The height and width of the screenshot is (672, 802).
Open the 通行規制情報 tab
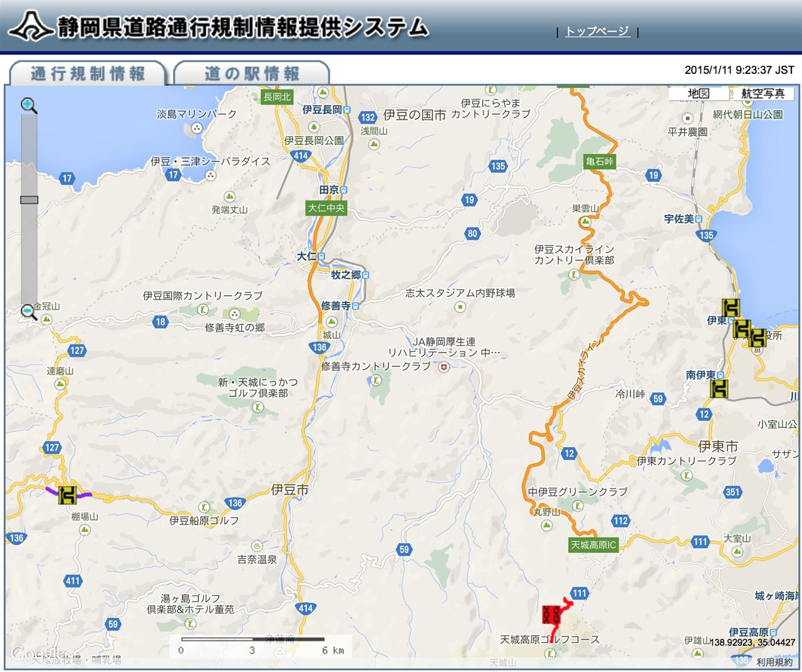point(88,73)
